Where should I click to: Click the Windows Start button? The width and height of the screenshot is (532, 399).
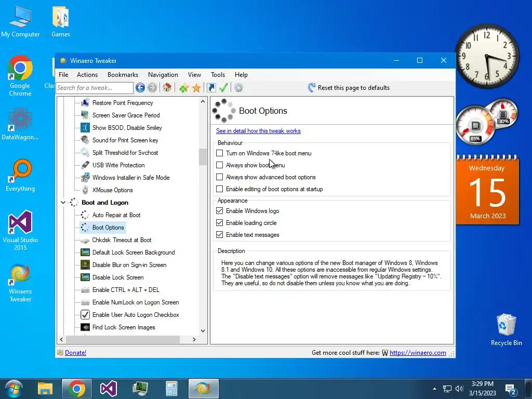click(14, 389)
